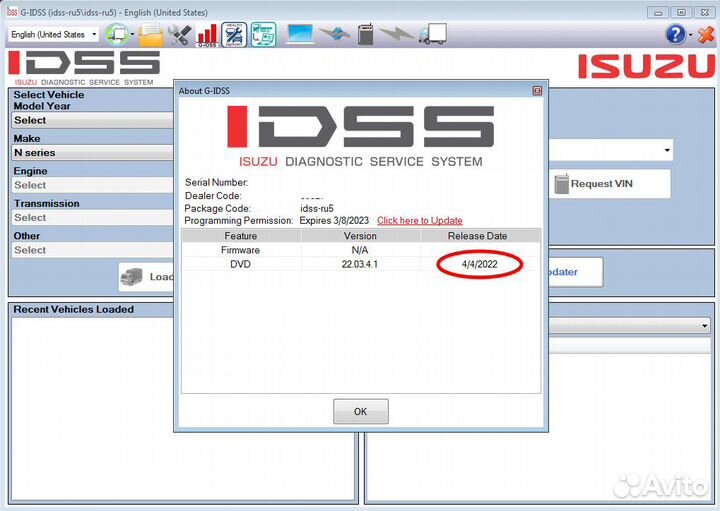Click the Load vehicle button with truck
The image size is (720, 511).
[x=146, y=277]
